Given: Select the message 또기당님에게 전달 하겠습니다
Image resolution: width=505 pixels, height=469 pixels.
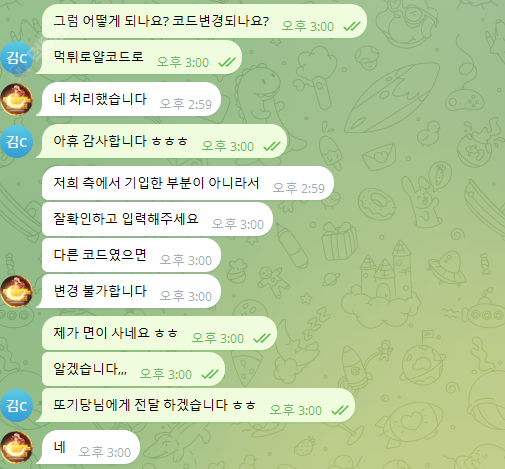Looking at the screenshot, I should (x=196, y=405).
